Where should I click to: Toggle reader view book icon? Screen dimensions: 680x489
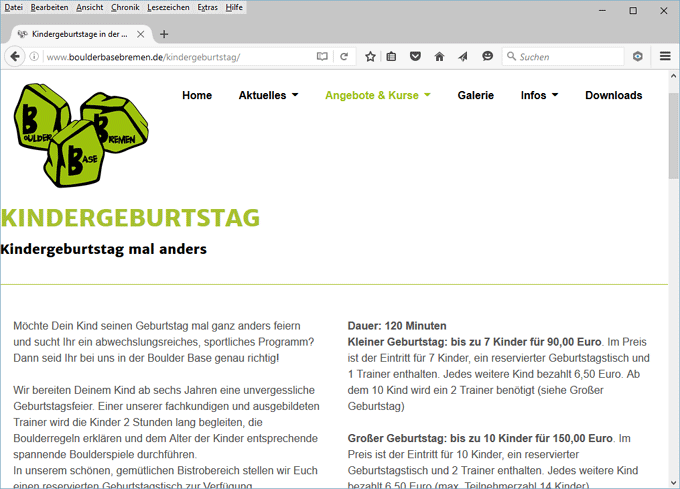322,57
